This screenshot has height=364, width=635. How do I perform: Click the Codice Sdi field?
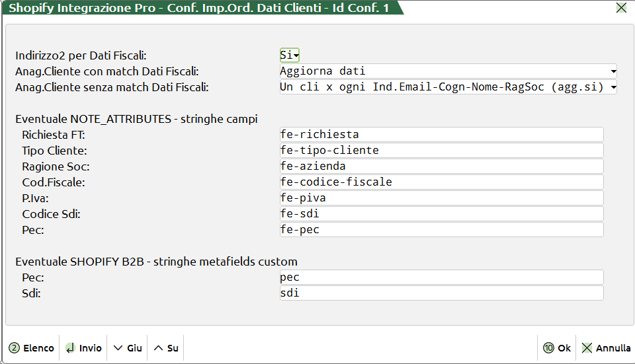pyautogui.click(x=441, y=214)
